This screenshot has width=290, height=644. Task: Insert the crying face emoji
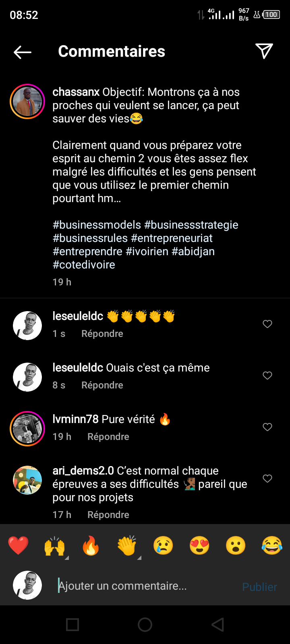click(163, 546)
